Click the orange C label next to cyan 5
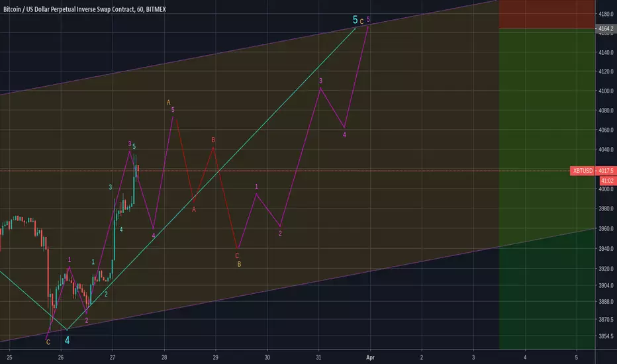Image resolution: width=617 pixels, height=364 pixels. point(361,22)
